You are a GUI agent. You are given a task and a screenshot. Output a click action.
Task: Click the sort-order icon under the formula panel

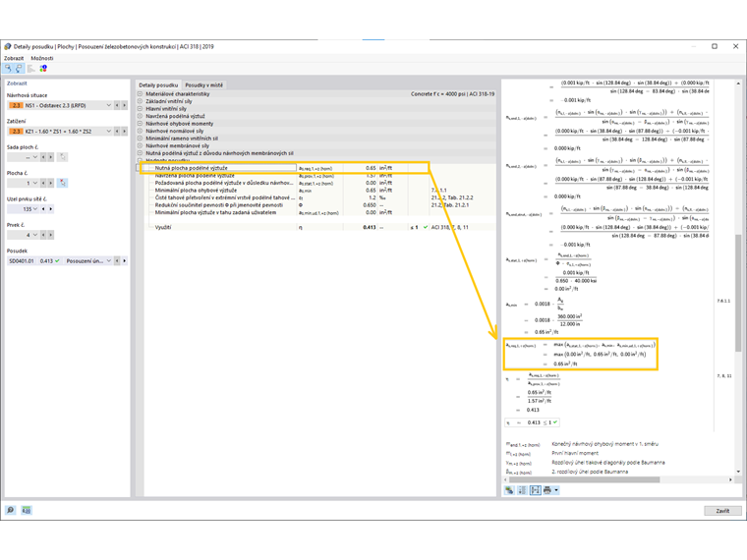pos(523,490)
